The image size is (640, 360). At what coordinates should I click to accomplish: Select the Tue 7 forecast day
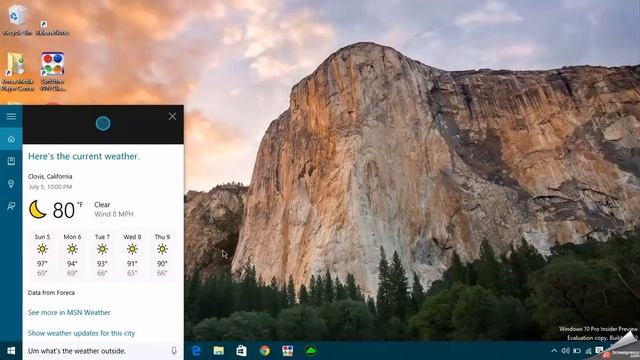pyautogui.click(x=102, y=255)
